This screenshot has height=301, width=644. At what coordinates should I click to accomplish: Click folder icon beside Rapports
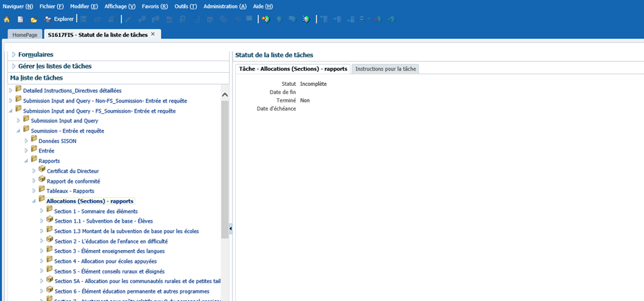(34, 159)
